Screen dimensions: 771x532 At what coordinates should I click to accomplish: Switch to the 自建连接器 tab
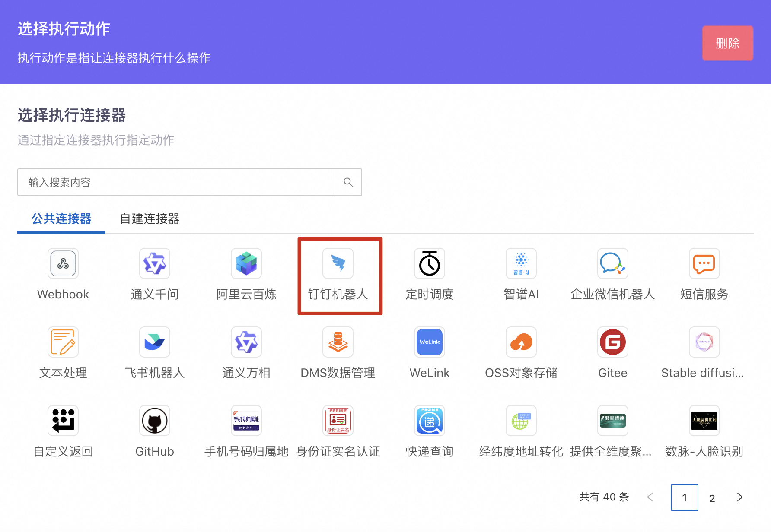click(150, 219)
